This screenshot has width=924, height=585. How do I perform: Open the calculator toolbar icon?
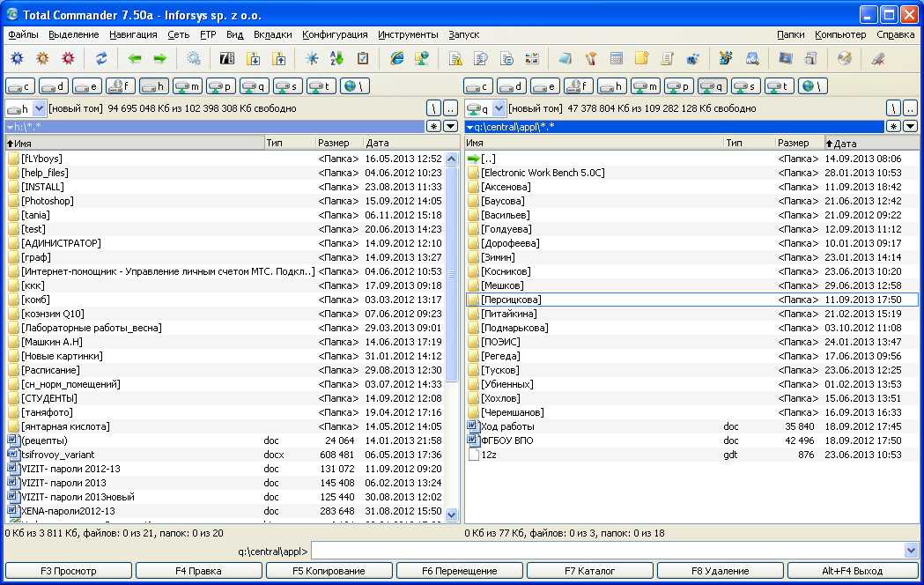coord(617,58)
